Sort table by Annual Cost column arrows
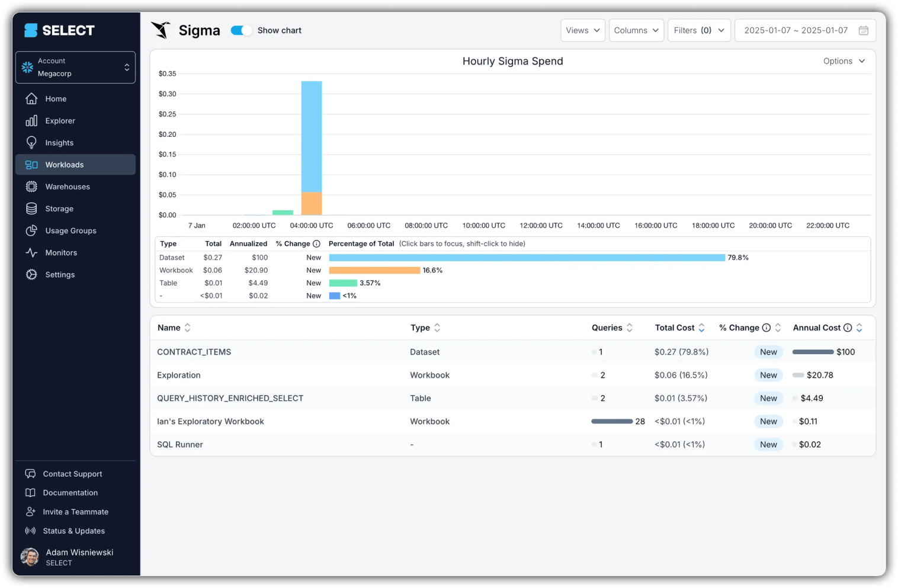Screen dimensions: 898x588 (x=859, y=327)
